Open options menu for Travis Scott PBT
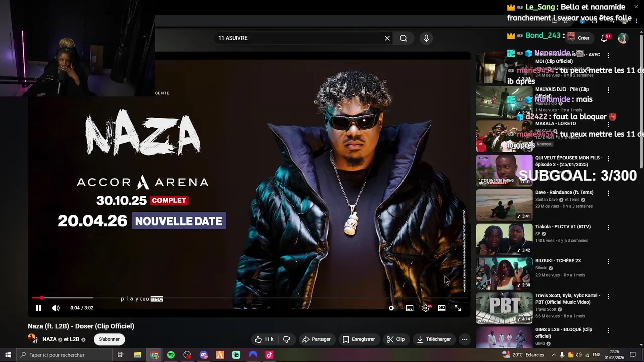Screen dimensions: 644x362 click(x=608, y=296)
